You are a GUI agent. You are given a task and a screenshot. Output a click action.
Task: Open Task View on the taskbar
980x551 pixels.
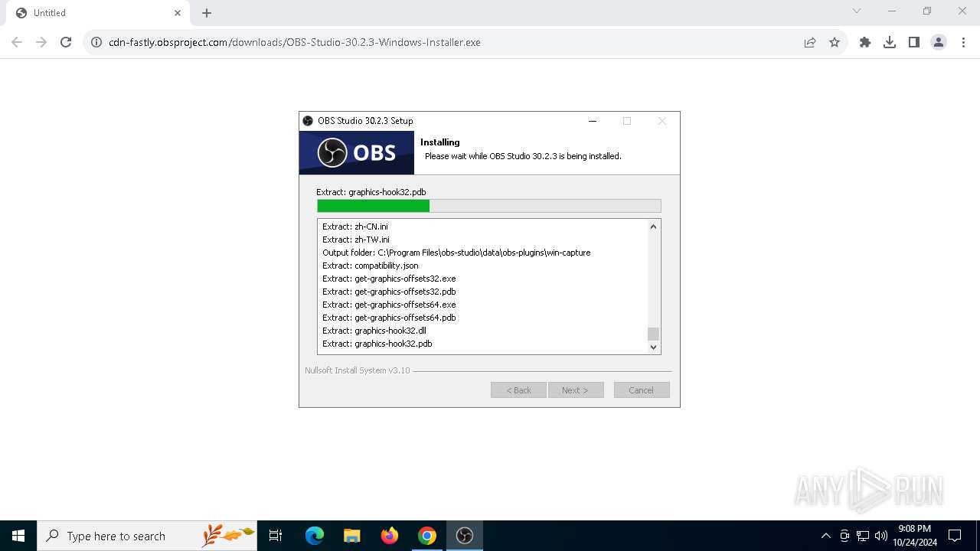point(276,536)
